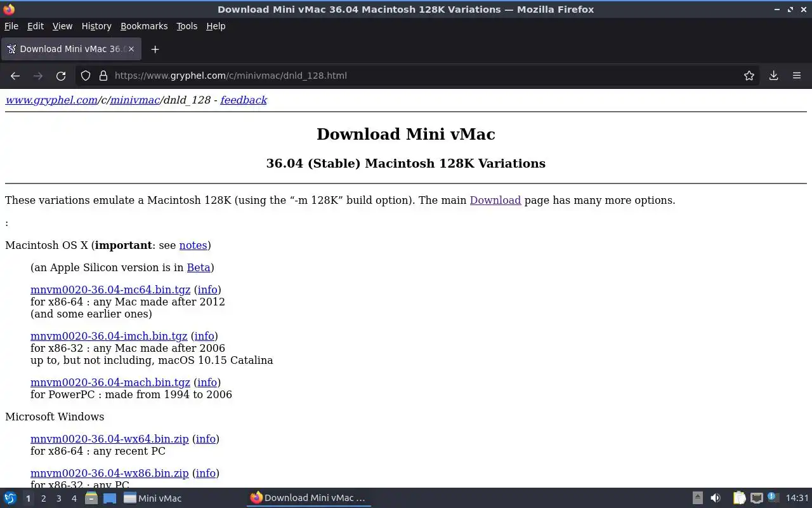This screenshot has height=508, width=812.
Task: Reload the current page
Action: point(61,76)
